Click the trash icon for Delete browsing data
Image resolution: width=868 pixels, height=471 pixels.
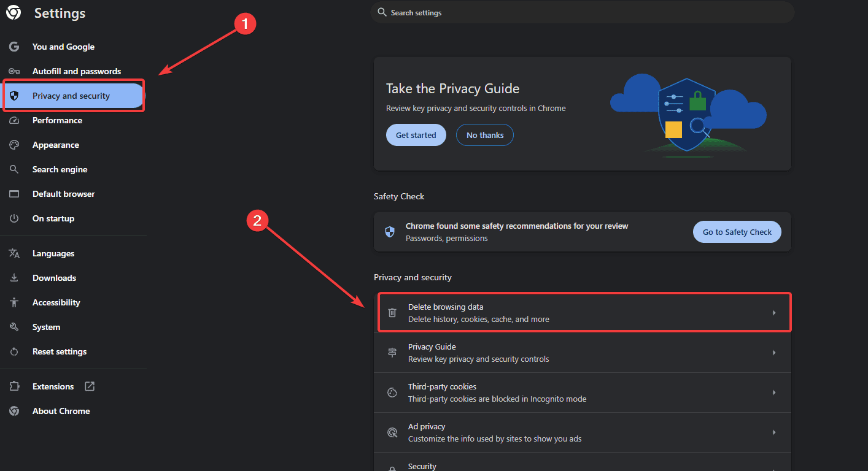pos(392,313)
